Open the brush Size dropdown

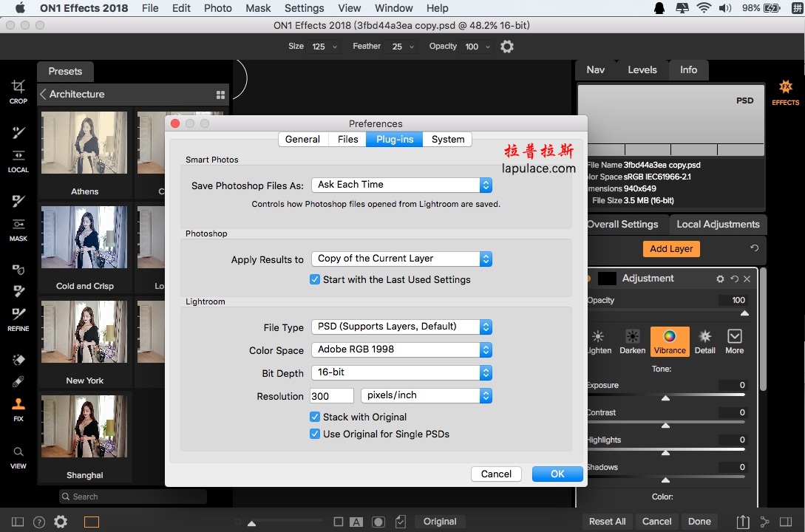click(x=324, y=47)
